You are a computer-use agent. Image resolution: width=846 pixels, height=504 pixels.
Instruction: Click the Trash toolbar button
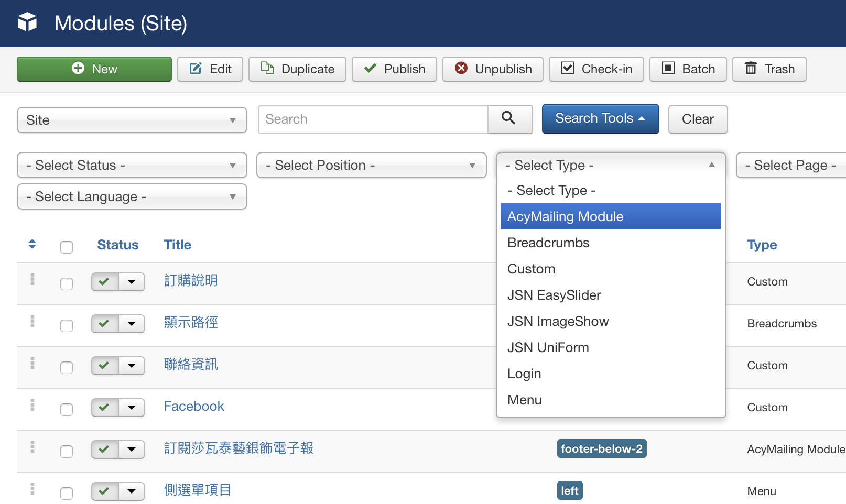[768, 69]
